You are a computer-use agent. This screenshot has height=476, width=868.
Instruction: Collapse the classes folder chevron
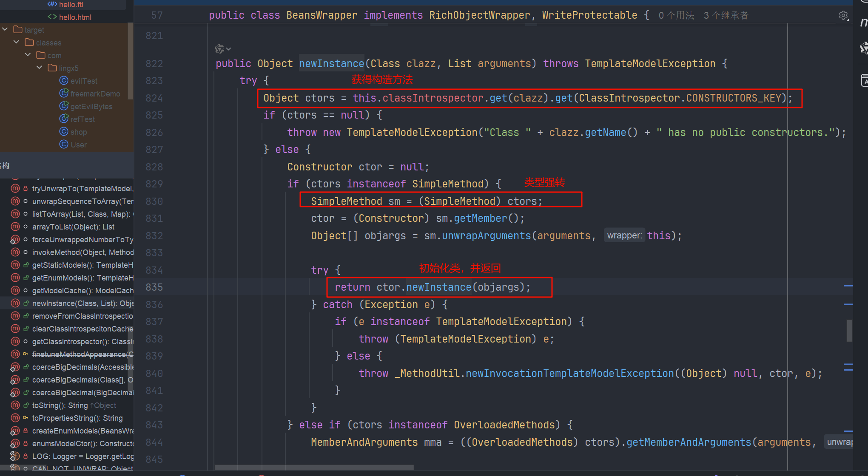click(x=17, y=42)
